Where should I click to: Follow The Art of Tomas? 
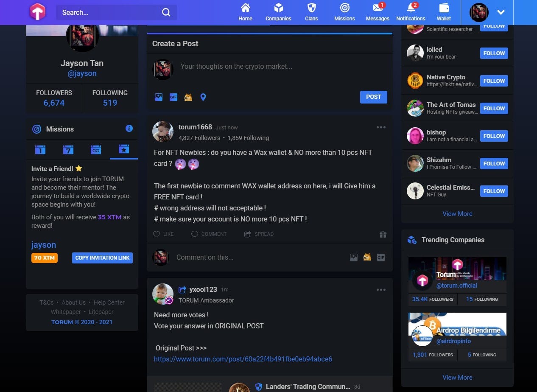[494, 108]
